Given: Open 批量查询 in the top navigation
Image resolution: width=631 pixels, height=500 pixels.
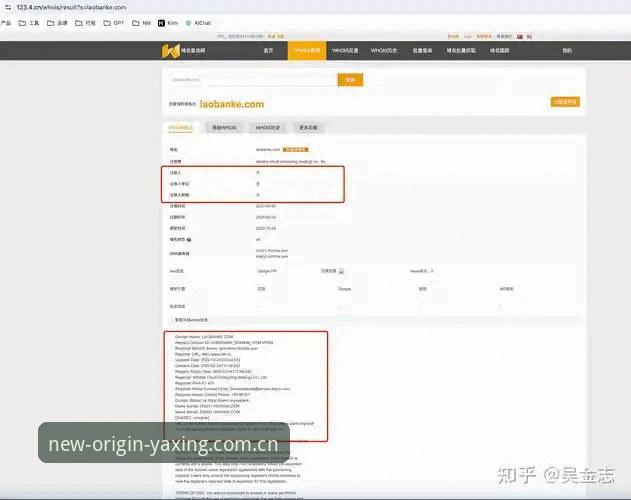Looking at the screenshot, I should pyautogui.click(x=422, y=51).
